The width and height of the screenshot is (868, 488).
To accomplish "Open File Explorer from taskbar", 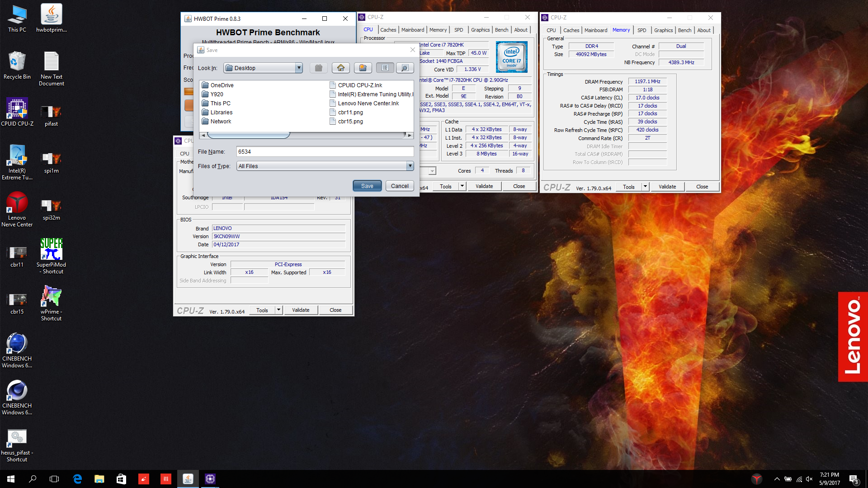I will (x=99, y=479).
